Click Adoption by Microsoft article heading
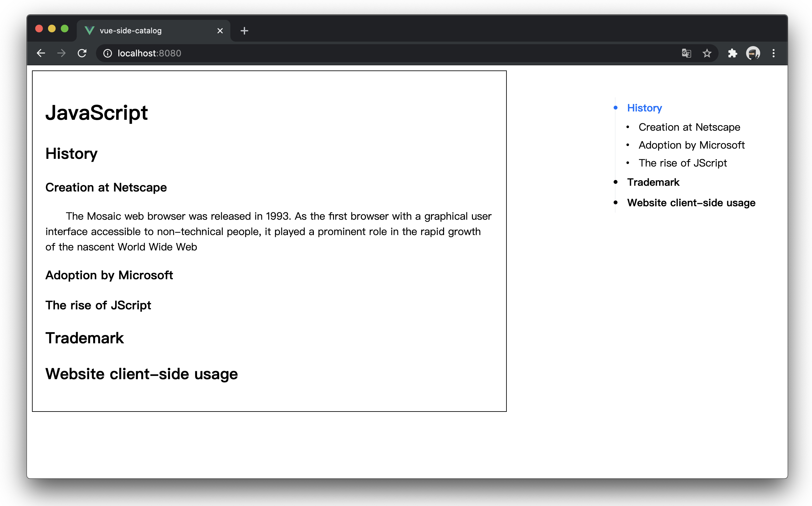 (109, 275)
